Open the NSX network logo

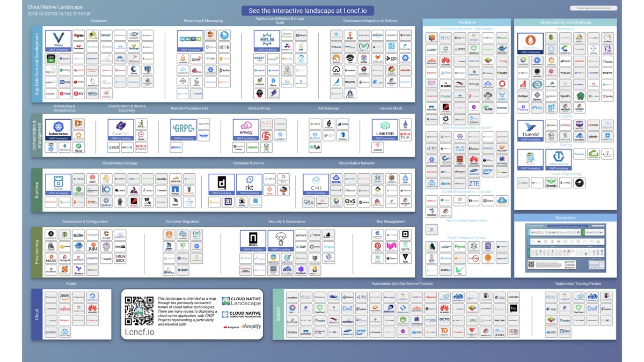point(309,202)
